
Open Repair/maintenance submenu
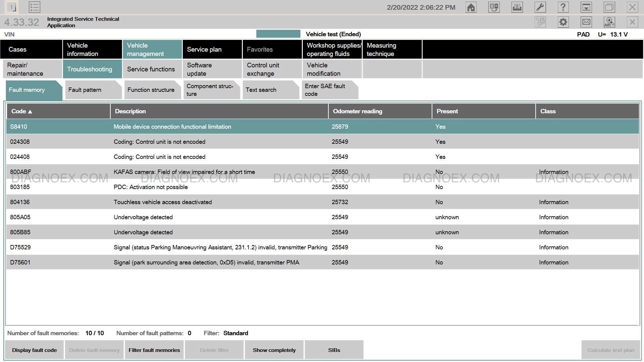[33, 69]
